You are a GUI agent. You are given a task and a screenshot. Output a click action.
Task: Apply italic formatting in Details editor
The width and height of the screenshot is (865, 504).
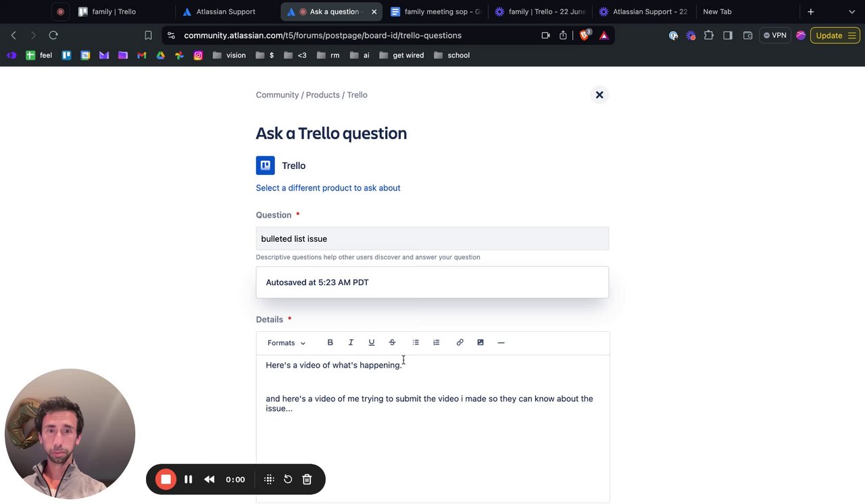pos(351,343)
